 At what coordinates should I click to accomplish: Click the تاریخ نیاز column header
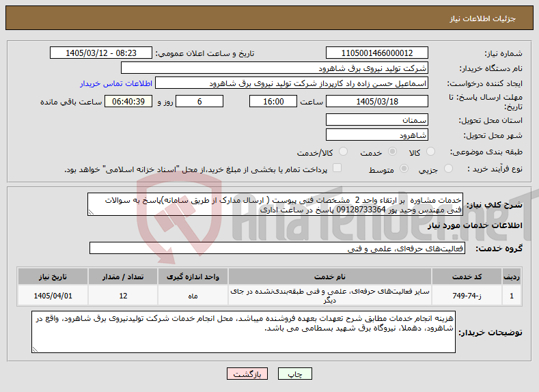53,277
